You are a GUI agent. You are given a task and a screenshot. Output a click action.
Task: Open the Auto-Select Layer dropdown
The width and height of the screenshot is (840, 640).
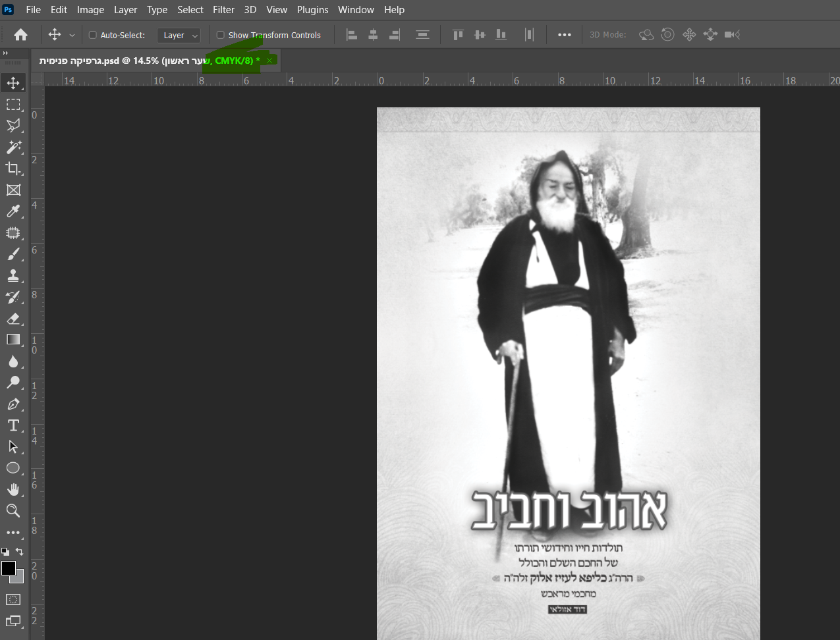coord(179,34)
